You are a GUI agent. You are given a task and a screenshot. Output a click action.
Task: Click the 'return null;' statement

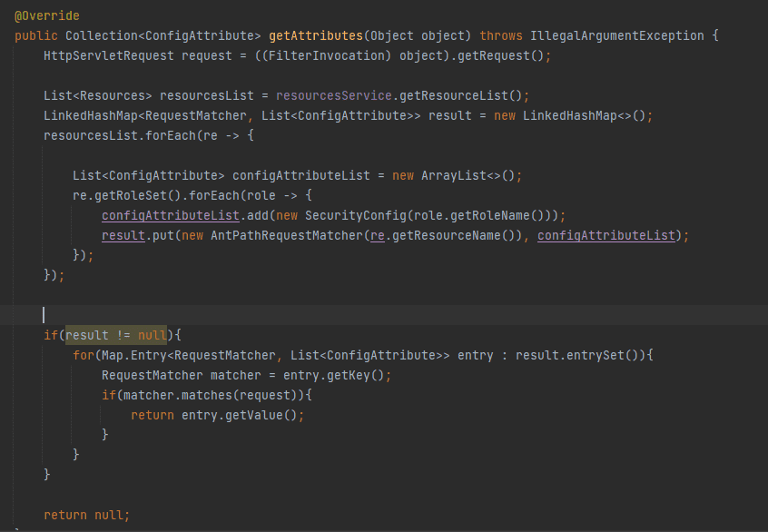86,515
